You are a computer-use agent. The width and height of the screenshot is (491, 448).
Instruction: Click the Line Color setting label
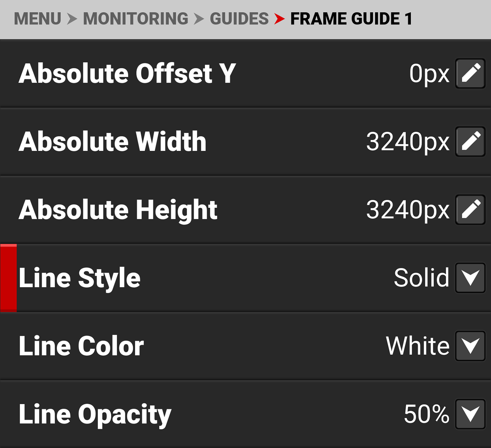pos(81,346)
